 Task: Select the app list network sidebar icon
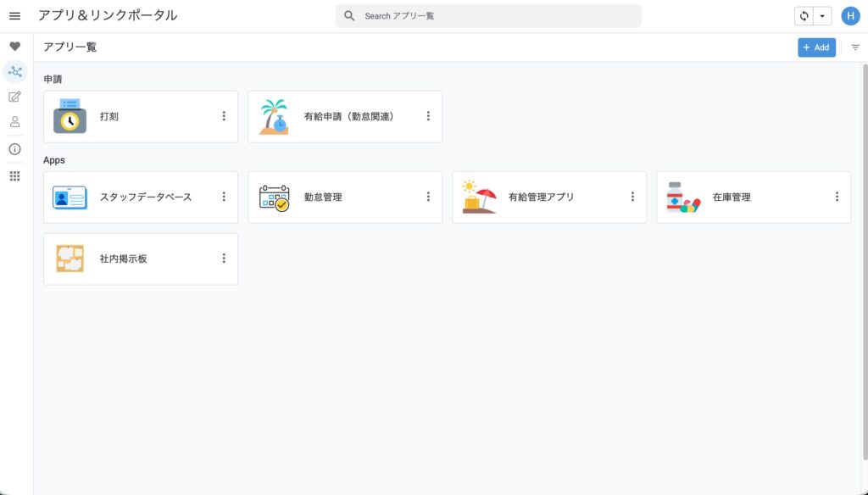tap(14, 72)
